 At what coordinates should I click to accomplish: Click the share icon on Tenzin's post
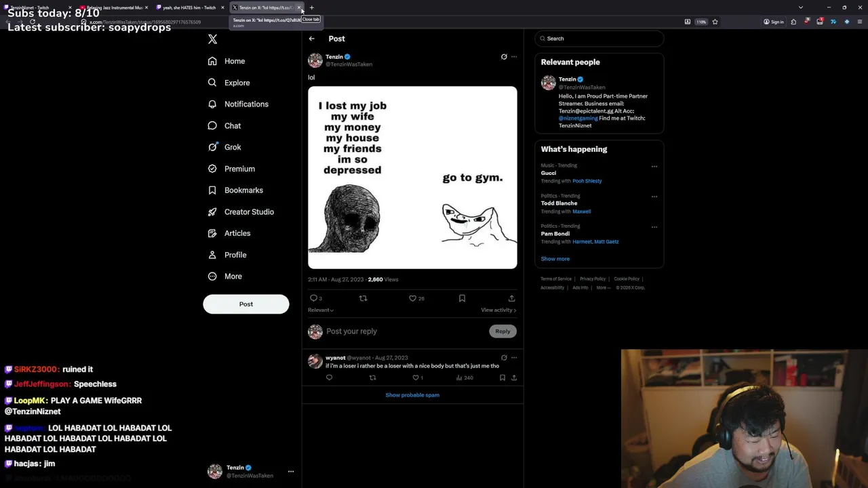pos(512,298)
